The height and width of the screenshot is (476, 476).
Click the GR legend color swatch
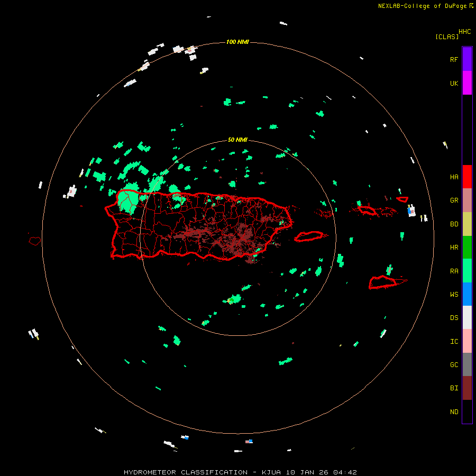[x=467, y=200]
